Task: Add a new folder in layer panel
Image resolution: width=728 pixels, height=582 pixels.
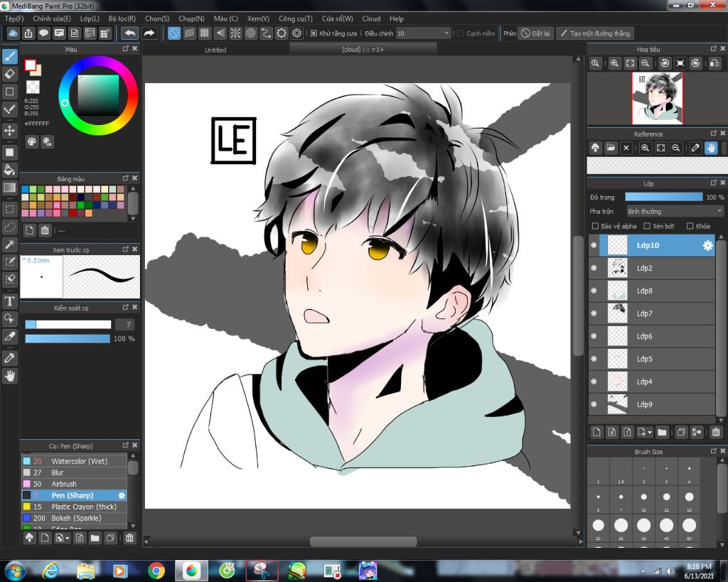Action: coord(662,432)
